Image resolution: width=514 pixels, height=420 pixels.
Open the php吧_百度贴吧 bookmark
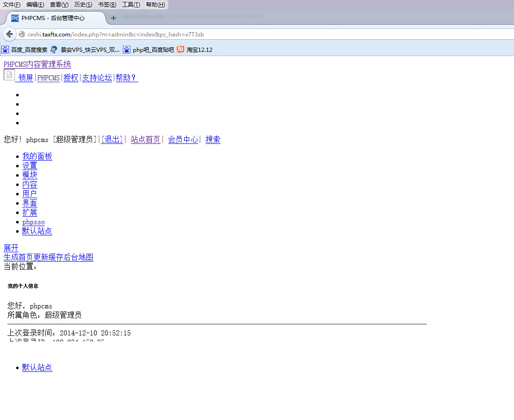tap(149, 50)
